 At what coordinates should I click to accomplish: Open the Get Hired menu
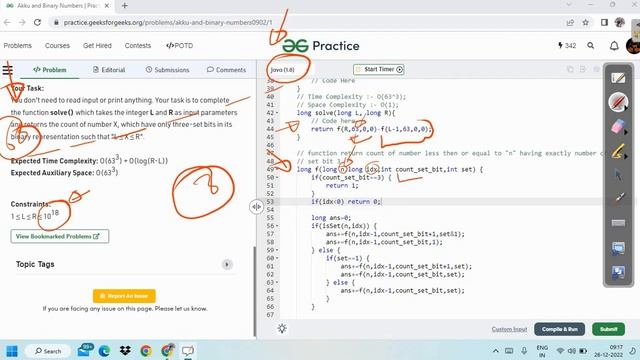coord(97,46)
